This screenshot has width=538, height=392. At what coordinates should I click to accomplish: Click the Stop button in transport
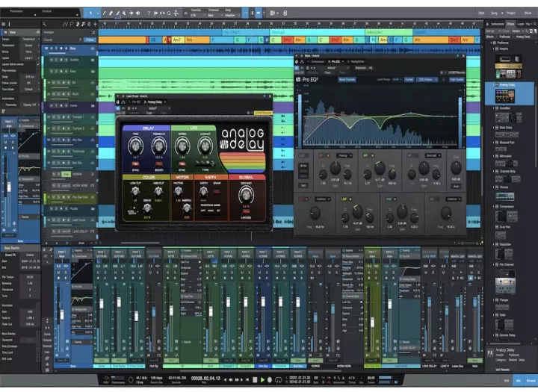[x=255, y=379]
